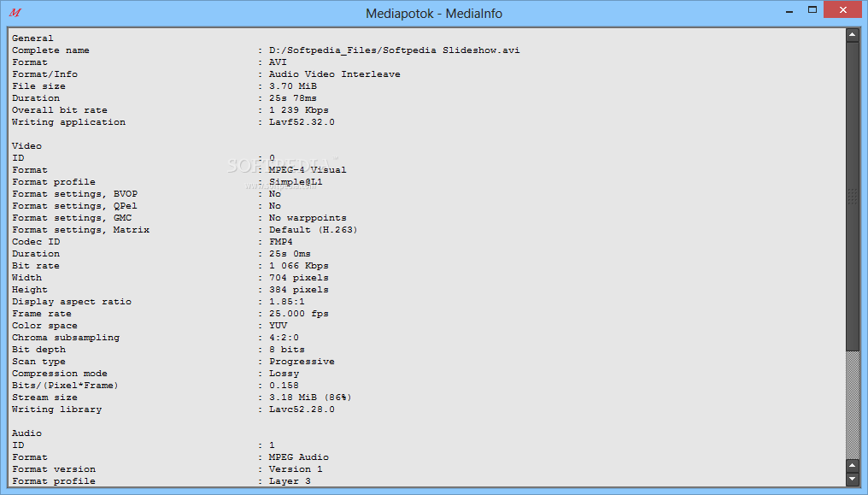Click the 'Audio Video Interleave' value
This screenshot has width=868, height=495.
[x=334, y=74]
